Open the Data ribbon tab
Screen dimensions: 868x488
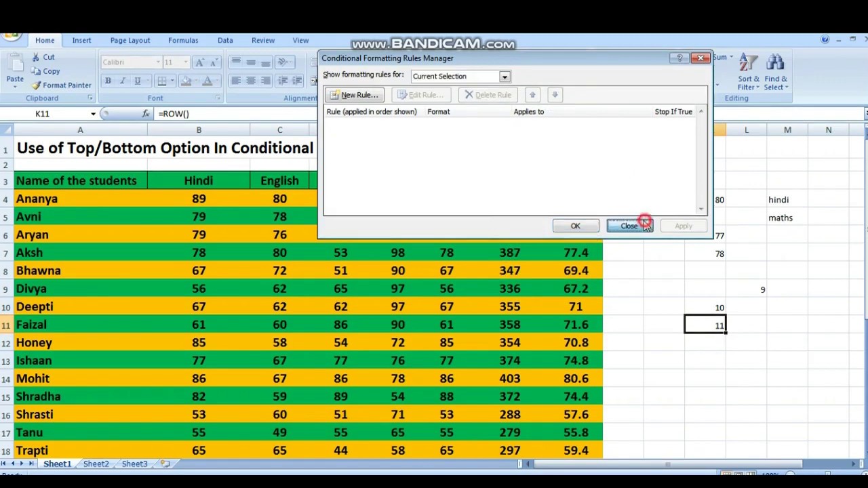225,41
